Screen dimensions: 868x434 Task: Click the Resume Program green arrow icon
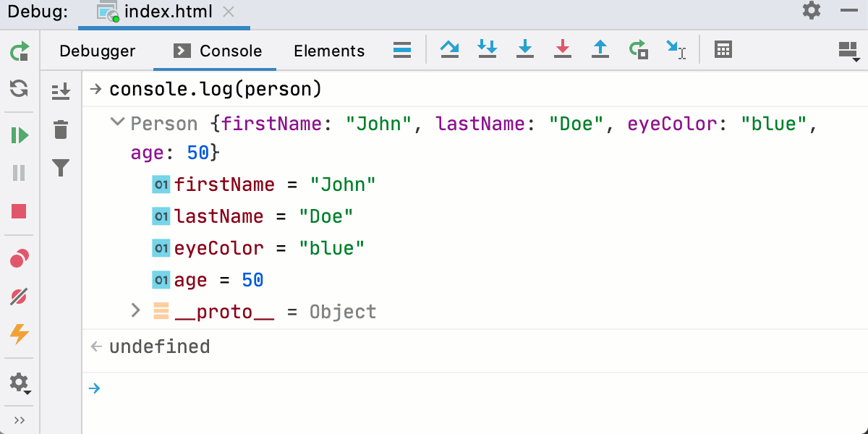18,135
